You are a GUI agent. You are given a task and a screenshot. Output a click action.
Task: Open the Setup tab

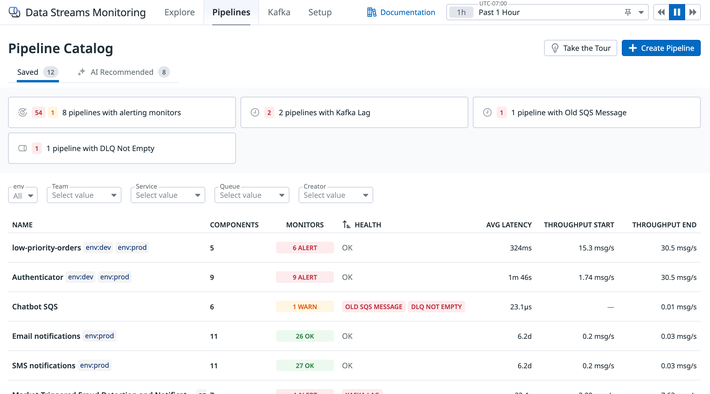(320, 12)
